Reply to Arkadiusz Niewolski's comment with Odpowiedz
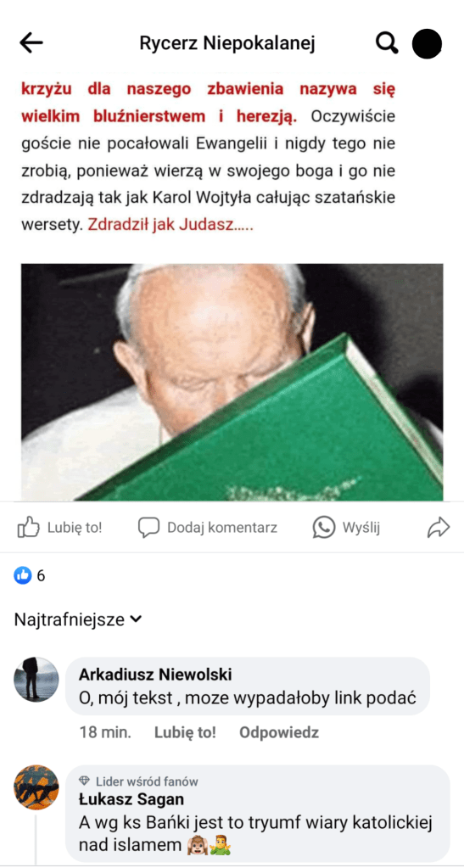 pos(279,732)
